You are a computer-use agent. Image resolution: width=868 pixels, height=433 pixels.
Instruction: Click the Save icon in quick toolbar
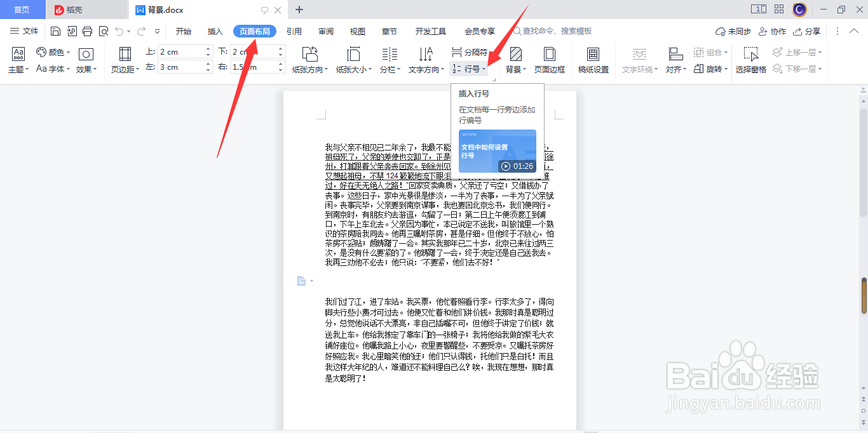(x=55, y=31)
